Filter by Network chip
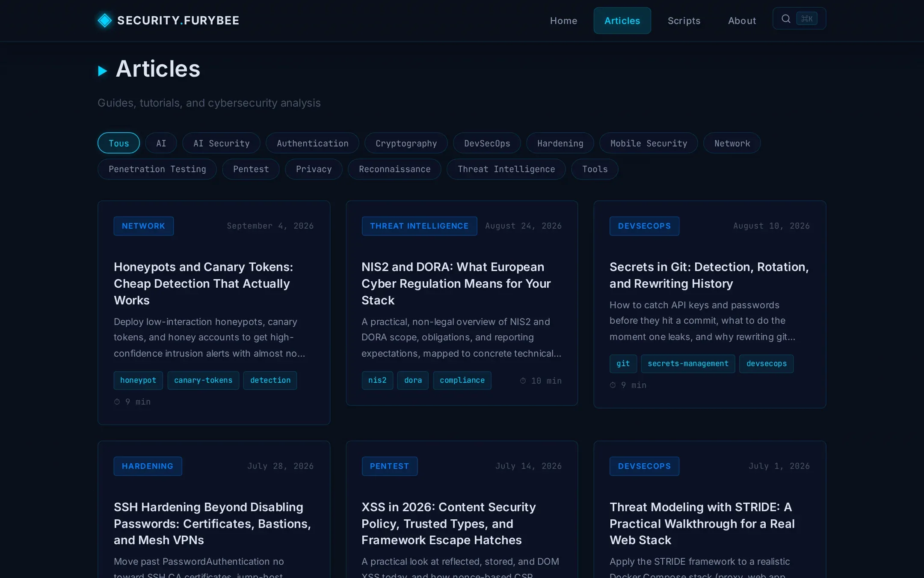This screenshot has height=578, width=924. point(732,143)
